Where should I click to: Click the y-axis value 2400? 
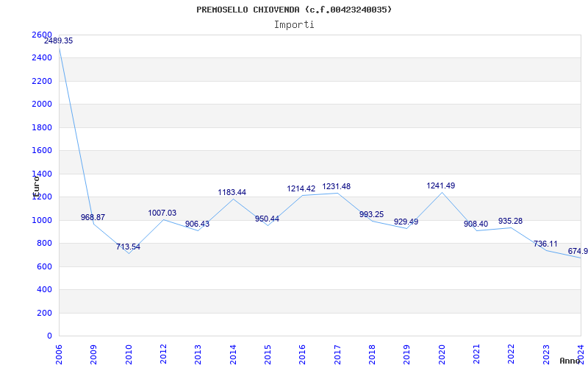[x=42, y=58]
